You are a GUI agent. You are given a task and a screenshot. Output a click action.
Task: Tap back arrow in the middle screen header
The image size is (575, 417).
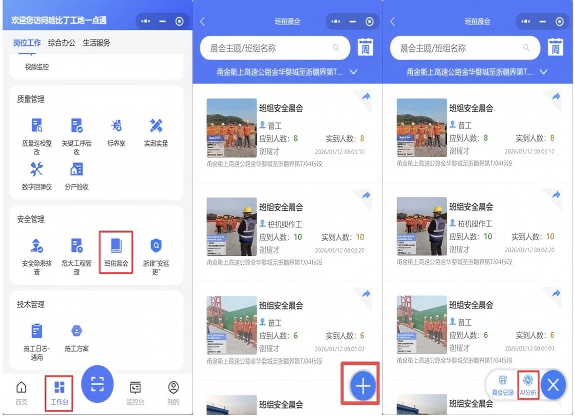(203, 22)
